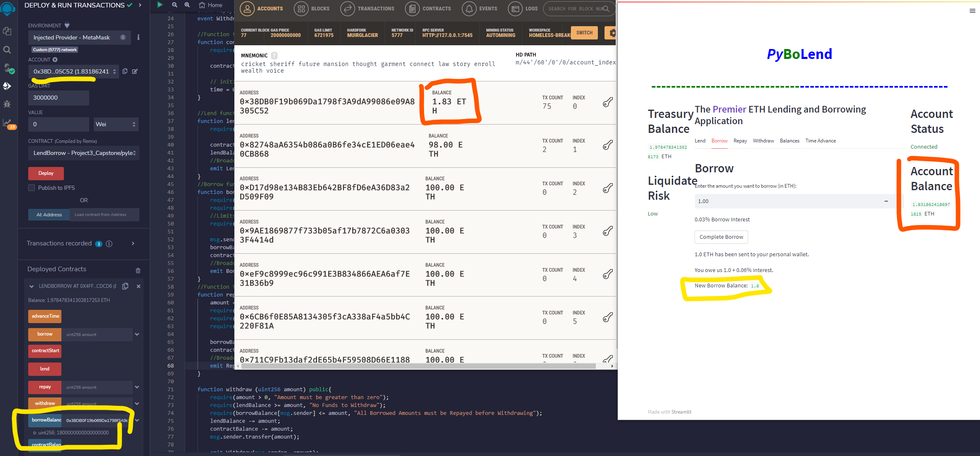Decrement the borrow amount stepper
Viewport: 980px width, 456px height.
point(886,201)
